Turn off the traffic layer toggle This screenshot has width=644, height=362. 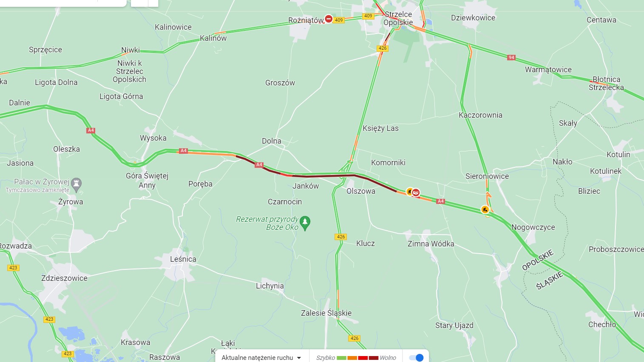coord(416,357)
